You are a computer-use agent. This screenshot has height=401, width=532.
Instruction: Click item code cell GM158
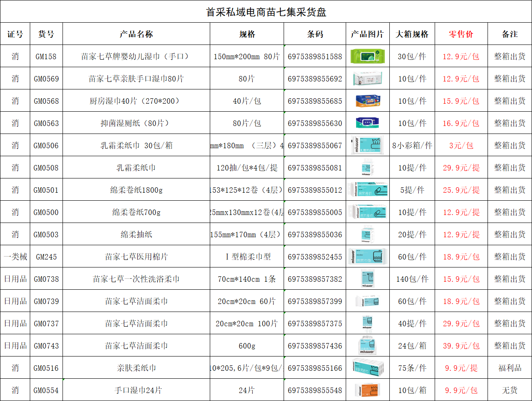click(46, 56)
